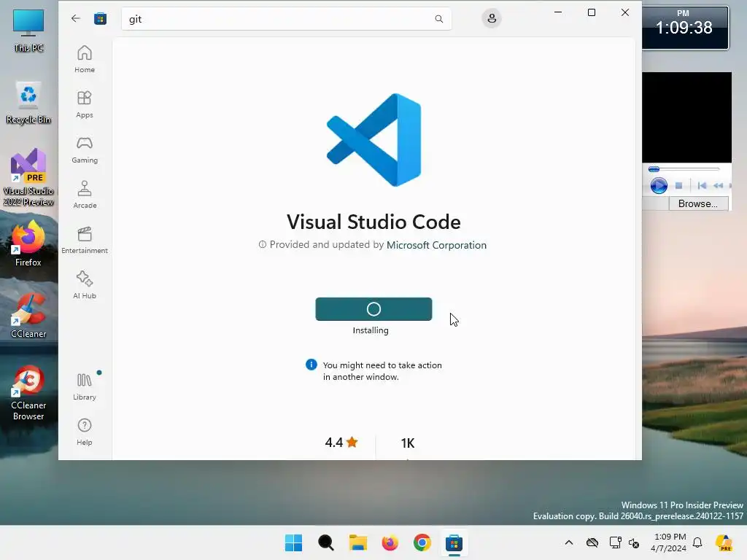Open the AI Hub section
747x560 pixels.
[85, 285]
